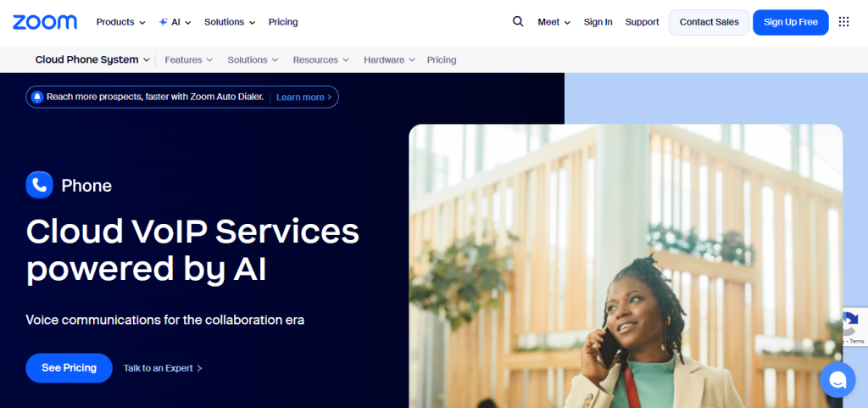Image resolution: width=868 pixels, height=408 pixels.
Task: Click the Zoom logo
Action: tap(45, 22)
